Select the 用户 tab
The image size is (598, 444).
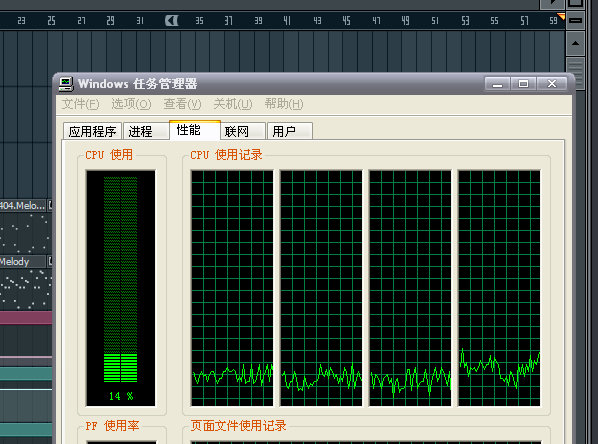[x=290, y=131]
